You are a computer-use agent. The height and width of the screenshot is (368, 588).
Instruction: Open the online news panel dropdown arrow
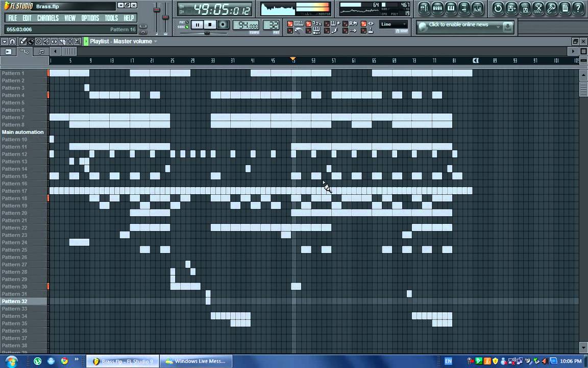pos(498,27)
